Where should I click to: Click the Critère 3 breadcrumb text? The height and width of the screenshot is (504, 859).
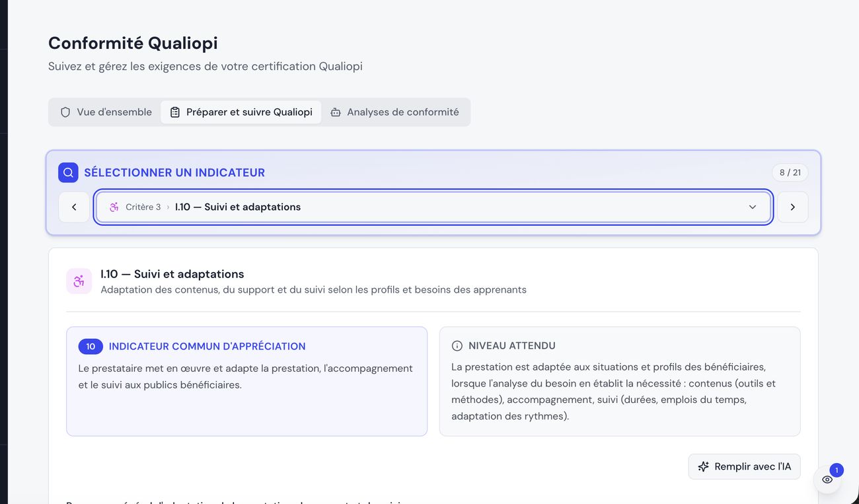(143, 207)
